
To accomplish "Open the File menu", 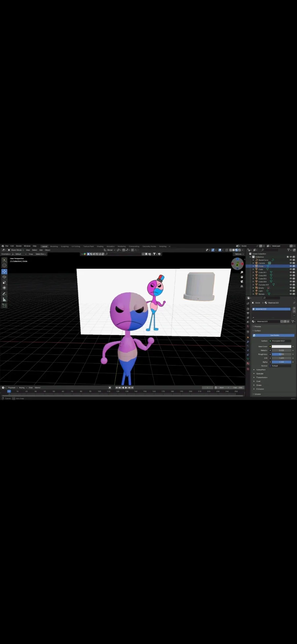I will pyautogui.click(x=7, y=246).
